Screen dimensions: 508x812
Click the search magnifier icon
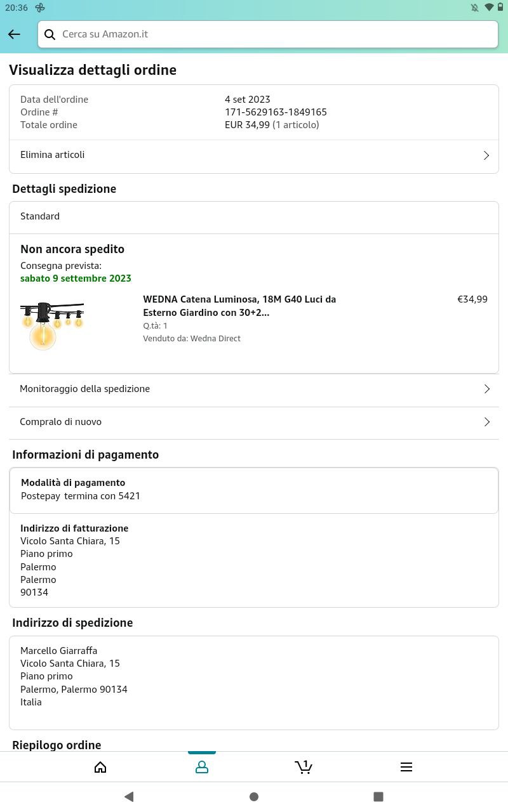point(50,34)
